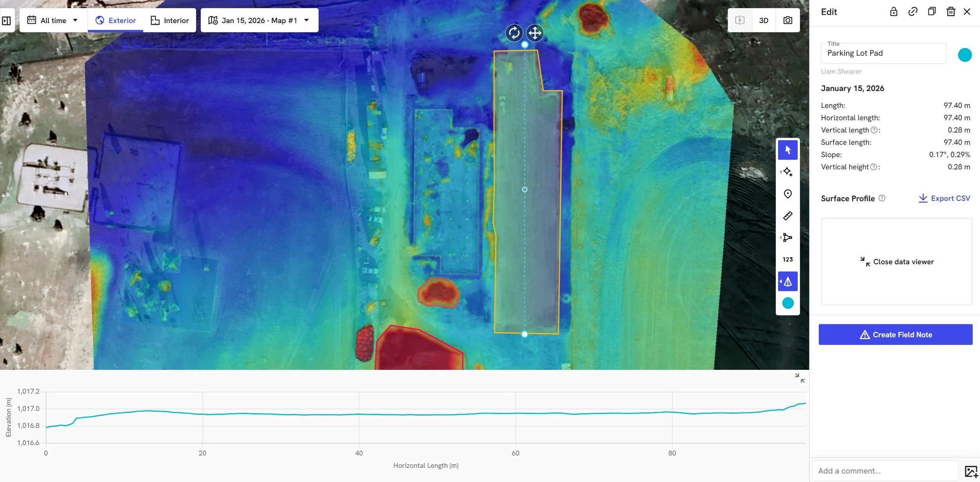
Task: Enable split compare view
Action: (740, 20)
